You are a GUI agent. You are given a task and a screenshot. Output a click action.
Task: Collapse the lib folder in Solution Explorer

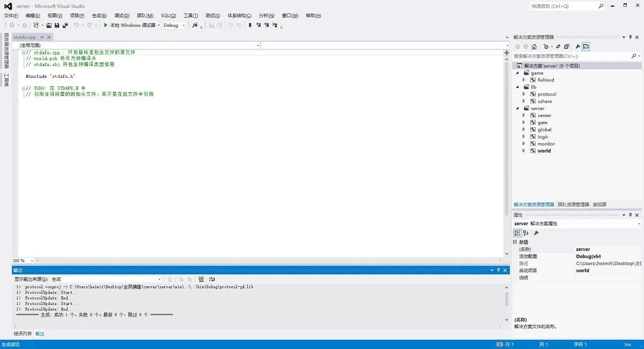point(518,87)
